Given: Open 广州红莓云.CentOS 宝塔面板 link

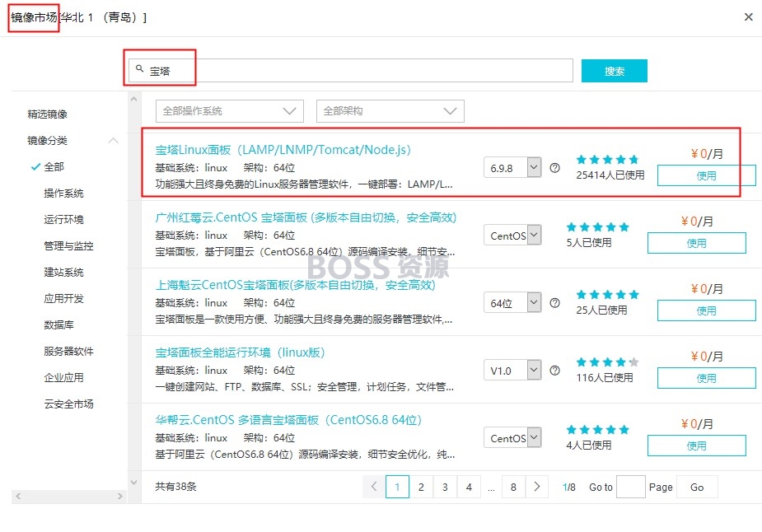Looking at the screenshot, I should coord(306,217).
